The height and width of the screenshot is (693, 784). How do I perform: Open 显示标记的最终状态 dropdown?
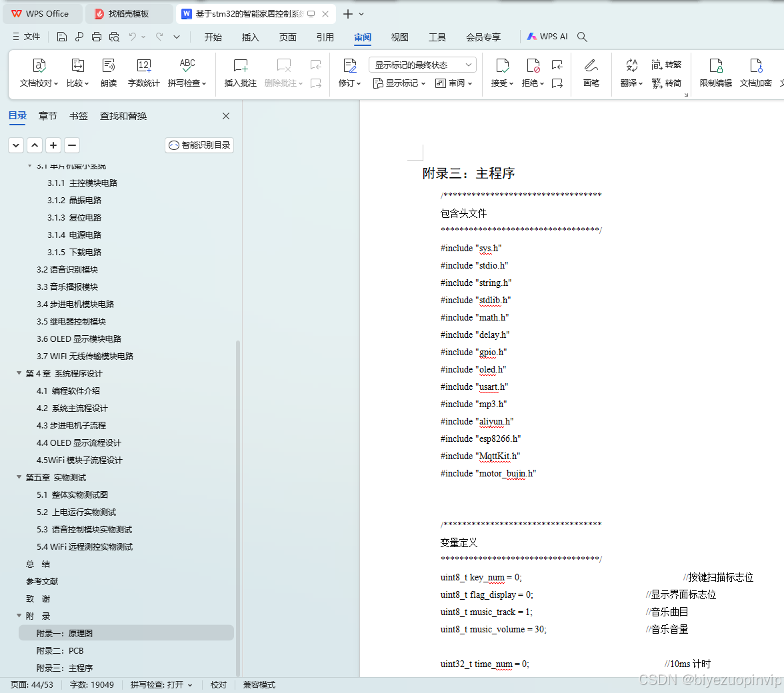click(423, 65)
